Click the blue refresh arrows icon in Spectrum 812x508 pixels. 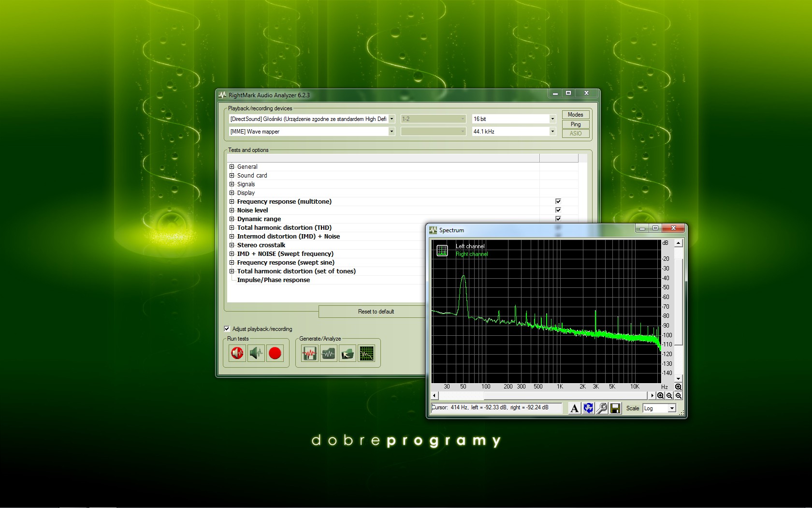[x=588, y=408]
